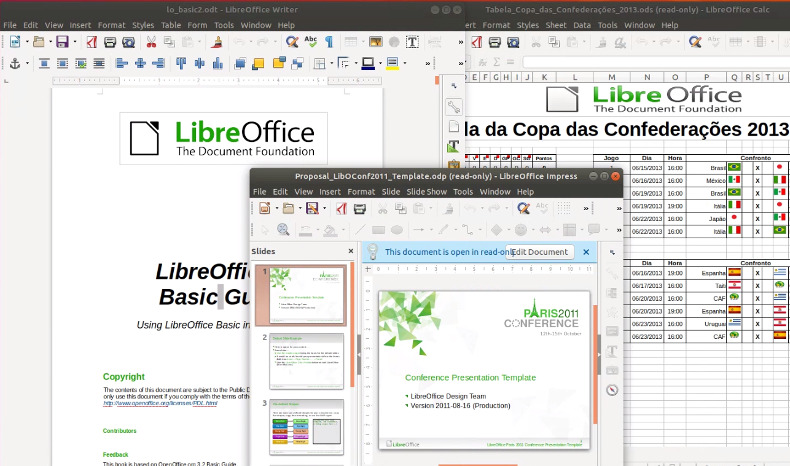Screen dimensions: 790x466
Task: Click the Save floppy icon in Writer
Action: pos(62,42)
